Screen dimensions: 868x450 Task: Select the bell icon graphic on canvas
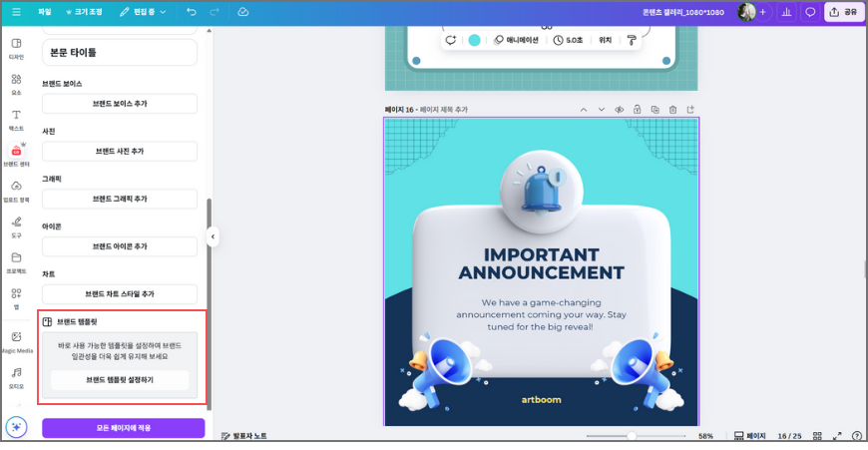coord(541,189)
